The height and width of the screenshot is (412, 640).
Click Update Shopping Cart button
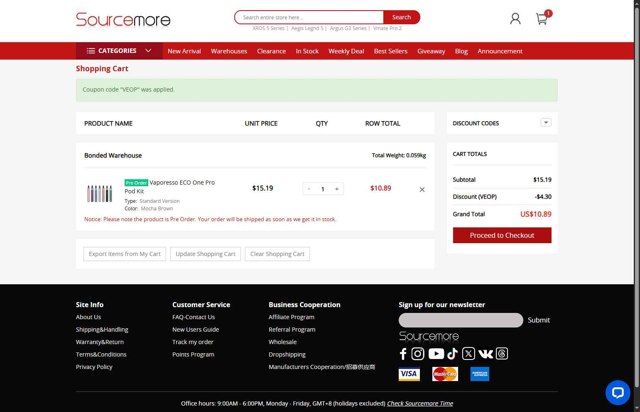click(205, 254)
